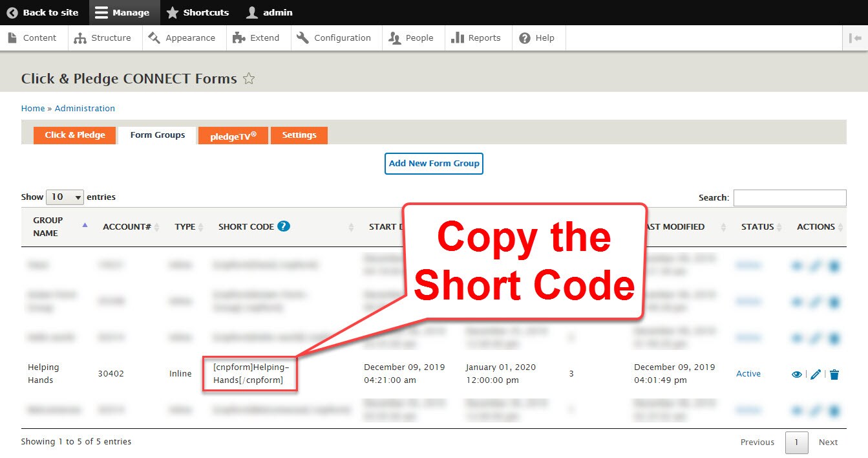Image resolution: width=868 pixels, height=458 pixels.
Task: Switch to the pledgeTV tab
Action: coord(233,136)
